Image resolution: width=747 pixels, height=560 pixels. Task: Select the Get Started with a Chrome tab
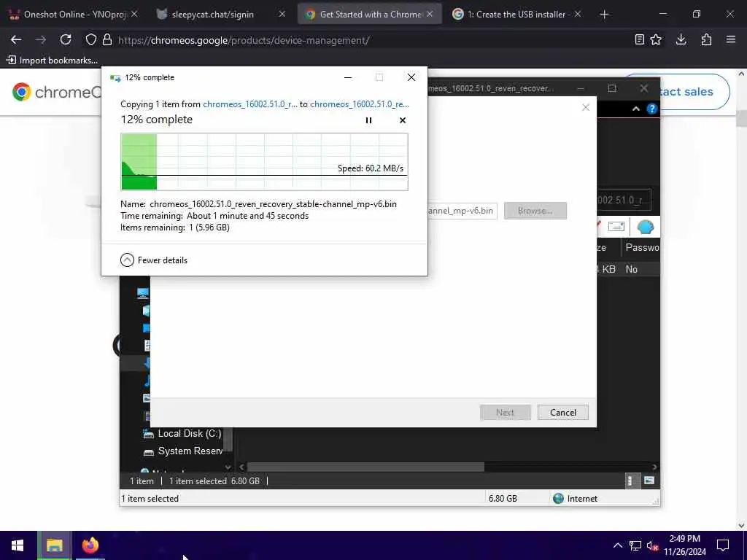pos(371,15)
